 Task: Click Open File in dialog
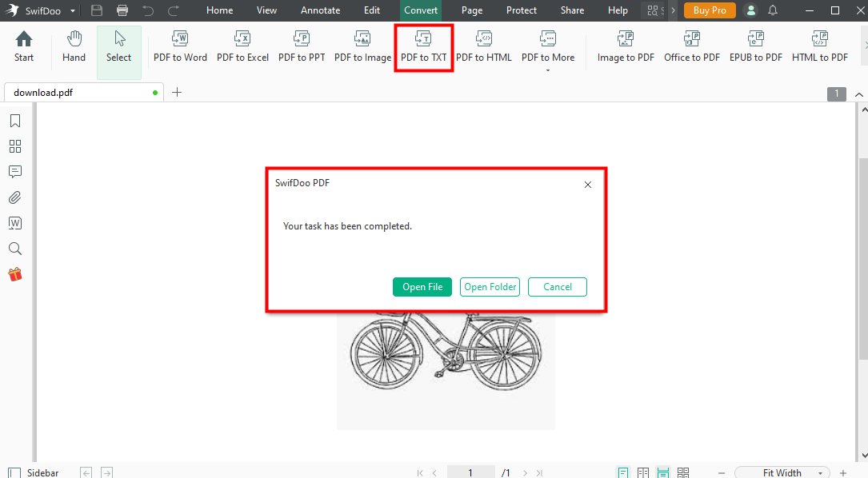pyautogui.click(x=422, y=287)
